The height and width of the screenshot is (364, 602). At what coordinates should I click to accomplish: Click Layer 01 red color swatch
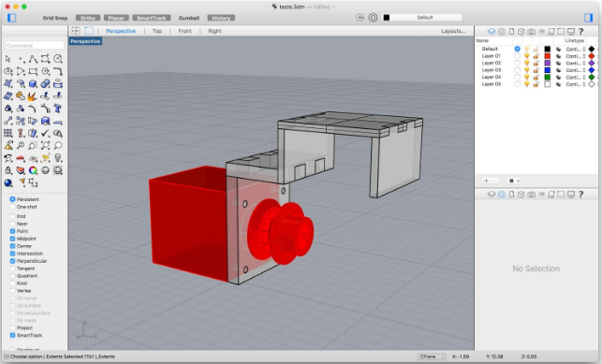pos(548,56)
